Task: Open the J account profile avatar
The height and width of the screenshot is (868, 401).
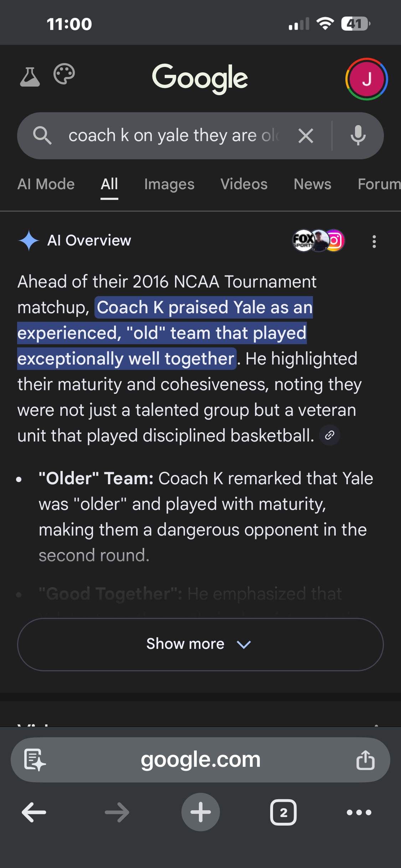Action: (366, 79)
